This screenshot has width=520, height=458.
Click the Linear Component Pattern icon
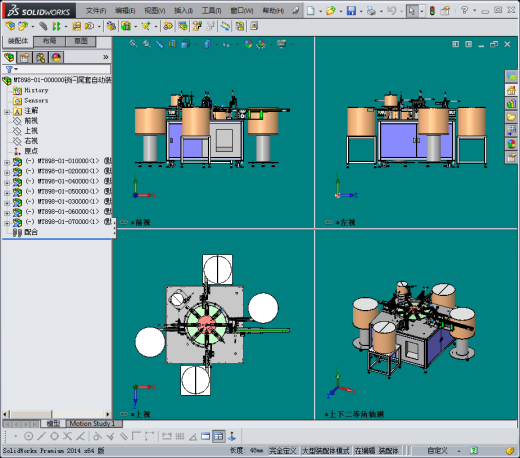[x=56, y=26]
